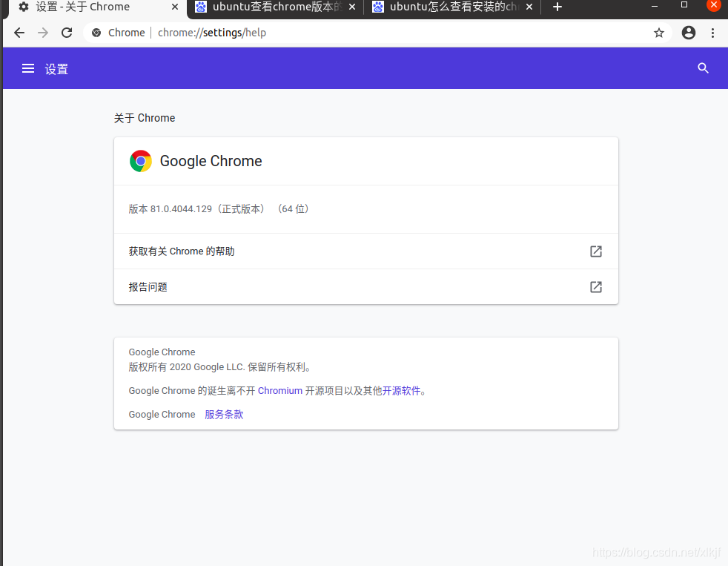Viewport: 728px width, 566px height.
Task: Click the 设置 title in the header
Action: click(x=56, y=69)
